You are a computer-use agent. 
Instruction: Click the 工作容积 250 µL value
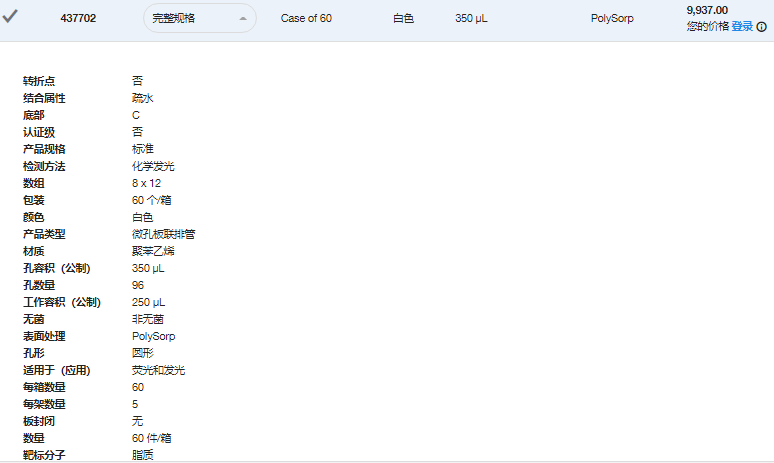[x=148, y=302]
